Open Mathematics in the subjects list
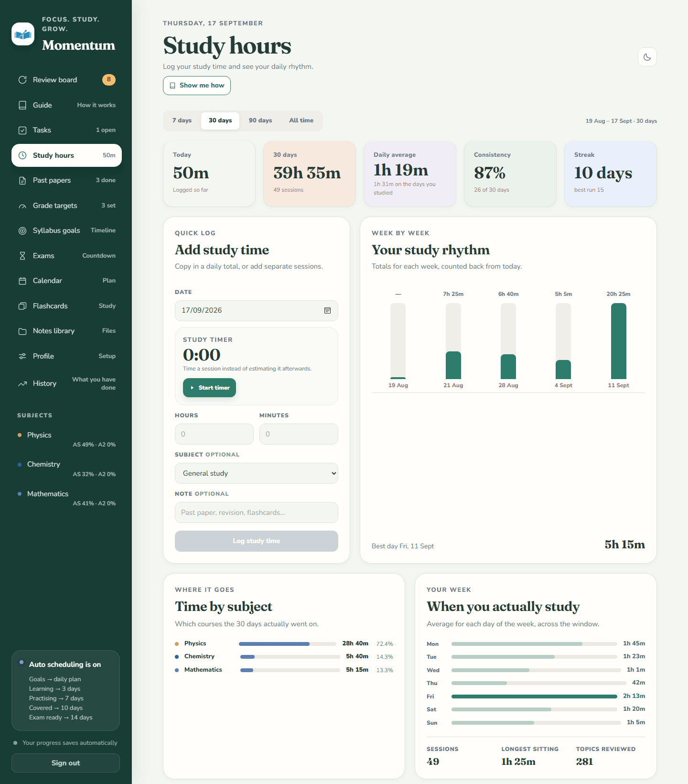 tap(66, 498)
